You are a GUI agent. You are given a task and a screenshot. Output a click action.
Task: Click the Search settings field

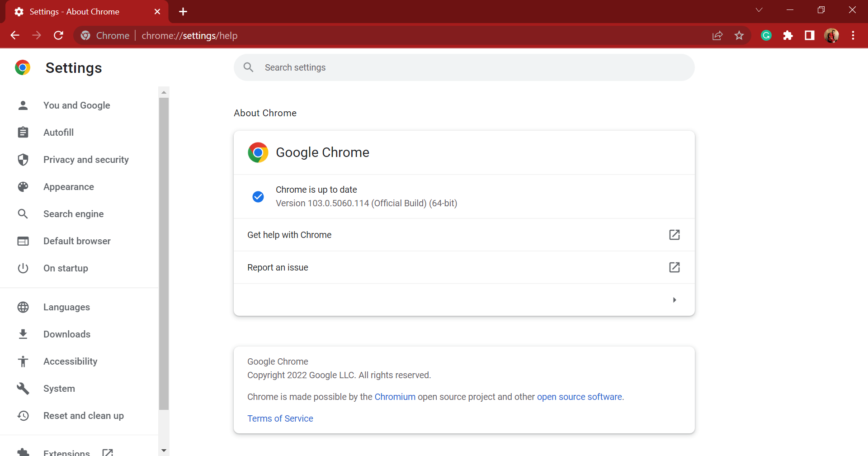464,67
